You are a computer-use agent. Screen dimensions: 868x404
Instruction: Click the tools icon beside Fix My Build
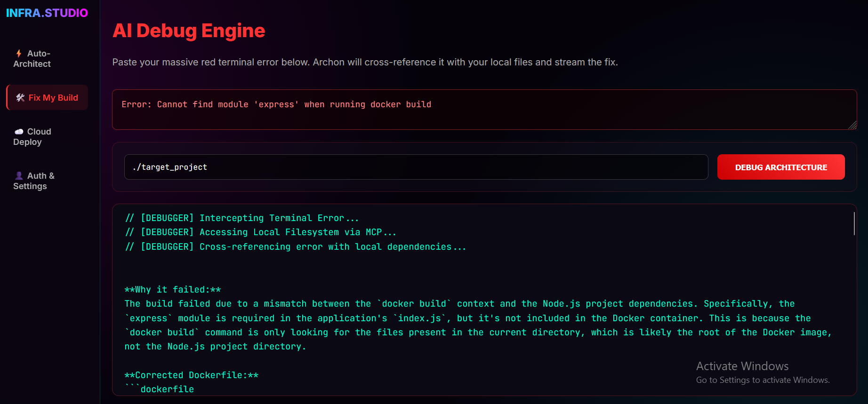click(x=20, y=98)
